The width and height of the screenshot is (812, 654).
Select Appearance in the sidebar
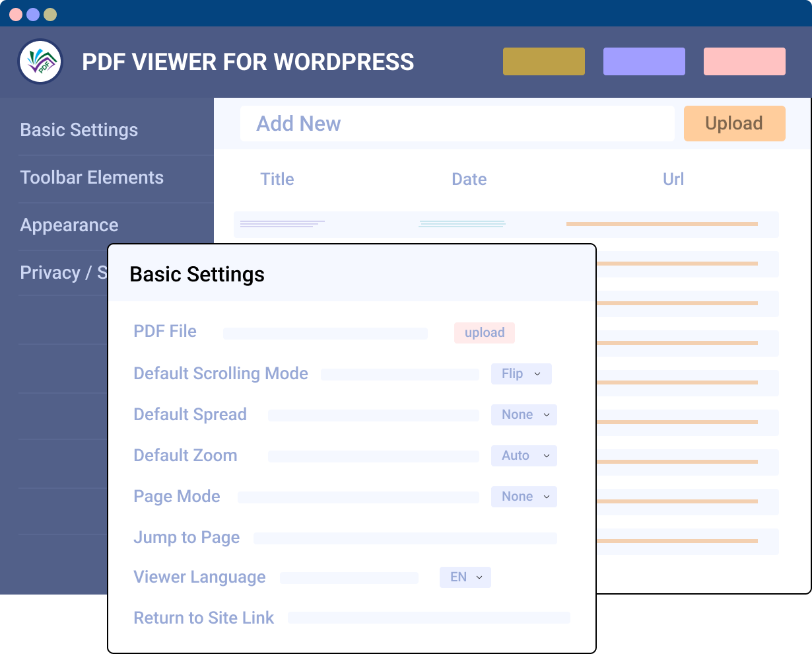(69, 225)
